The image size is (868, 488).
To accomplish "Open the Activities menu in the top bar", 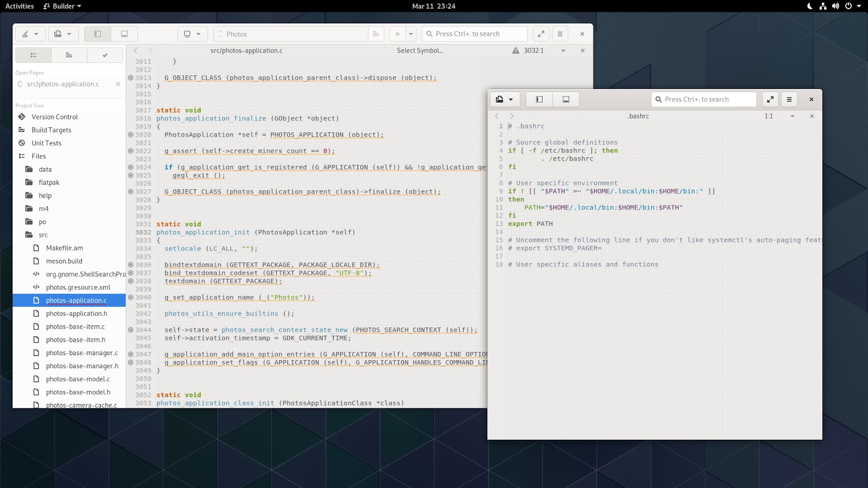I will point(20,6).
